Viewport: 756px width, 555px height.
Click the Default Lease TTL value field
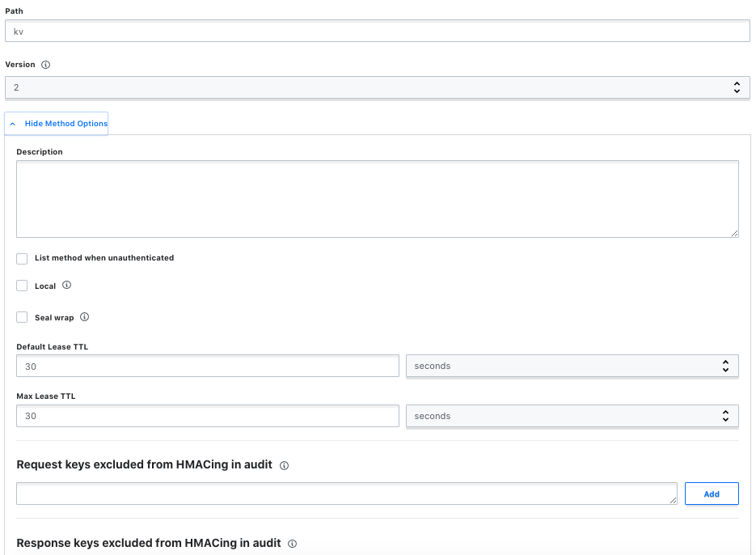coord(208,366)
